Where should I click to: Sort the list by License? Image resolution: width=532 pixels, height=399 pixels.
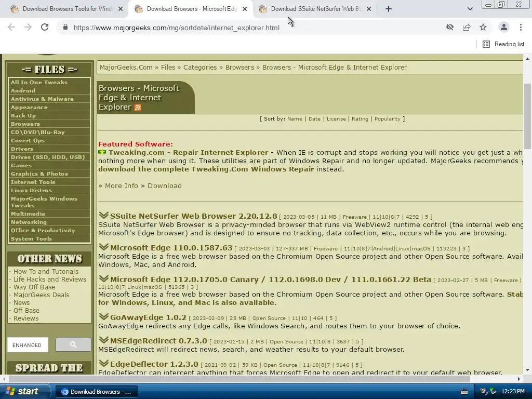coord(336,119)
